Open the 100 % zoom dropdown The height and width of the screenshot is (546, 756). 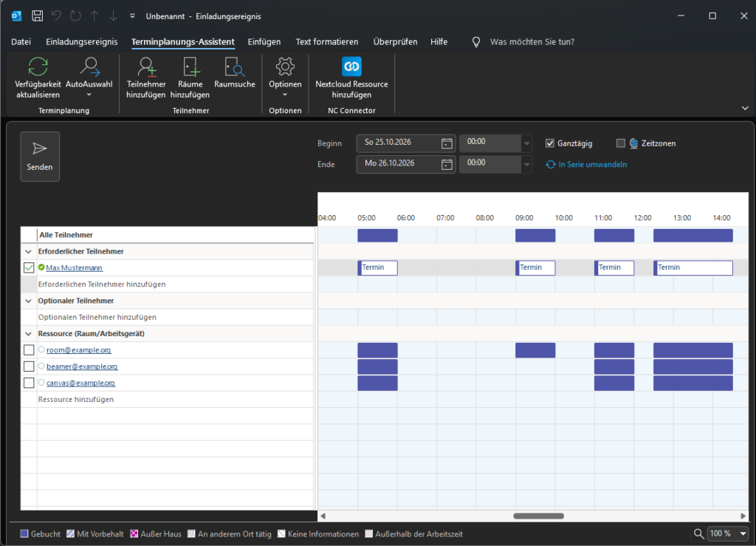tap(743, 533)
